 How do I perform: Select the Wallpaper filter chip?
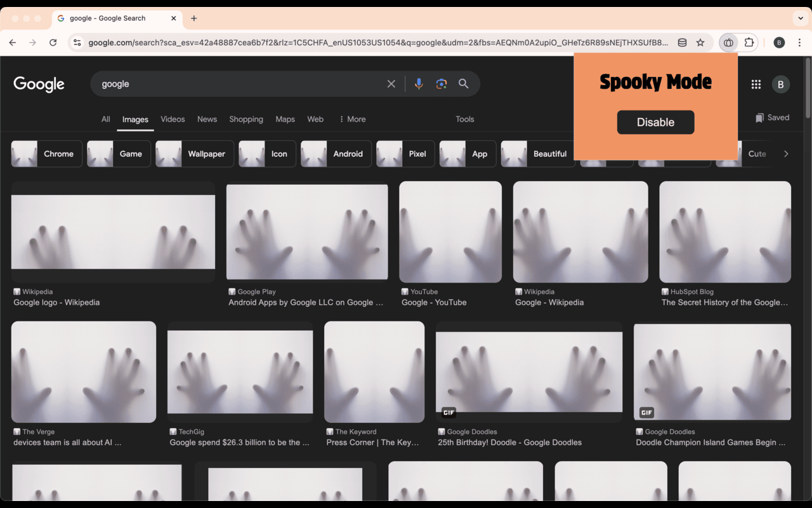[x=195, y=154]
